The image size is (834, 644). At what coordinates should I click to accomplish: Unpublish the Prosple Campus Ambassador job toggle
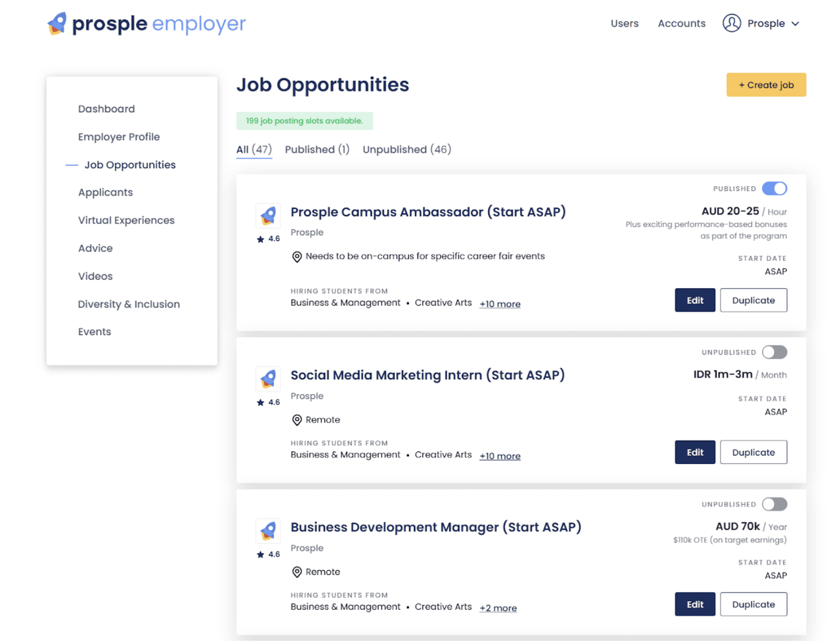point(774,188)
